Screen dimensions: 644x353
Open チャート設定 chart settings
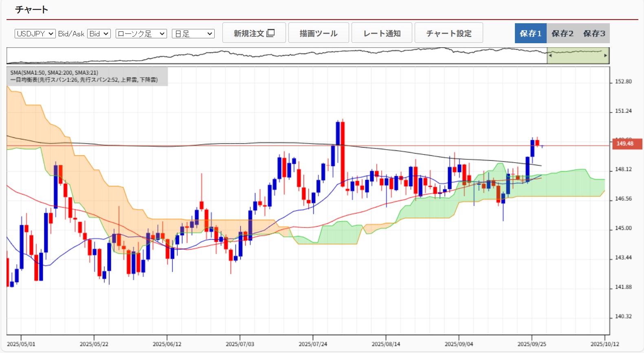[449, 33]
